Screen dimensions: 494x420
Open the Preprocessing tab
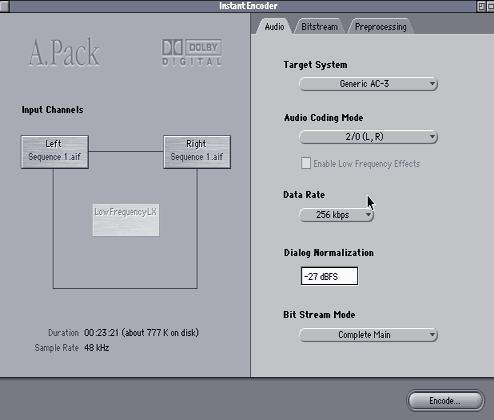tap(381, 27)
